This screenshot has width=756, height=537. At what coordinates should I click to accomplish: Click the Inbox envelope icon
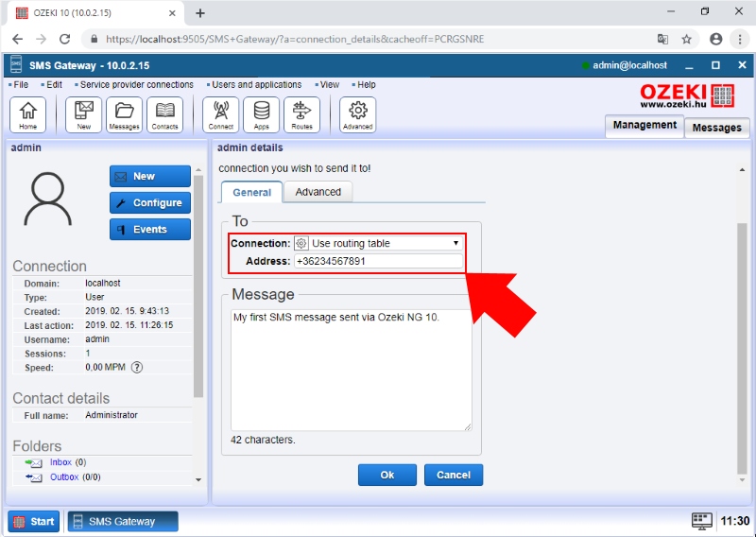click(x=34, y=463)
